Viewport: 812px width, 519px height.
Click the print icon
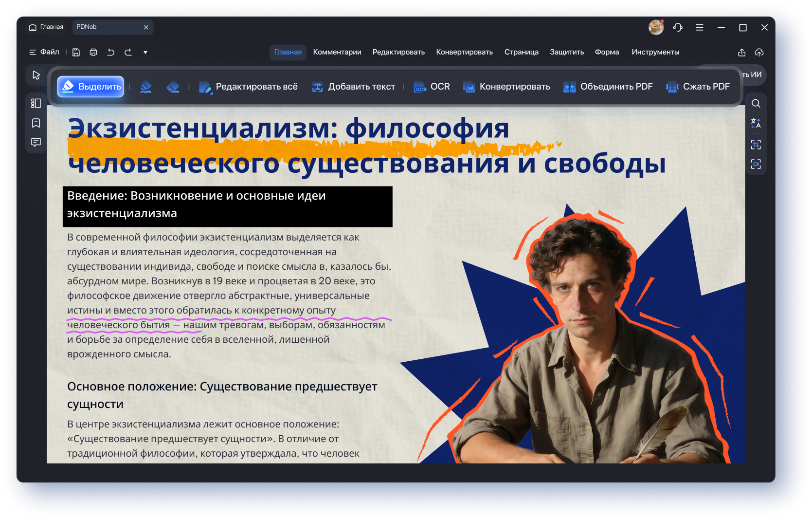(x=93, y=53)
